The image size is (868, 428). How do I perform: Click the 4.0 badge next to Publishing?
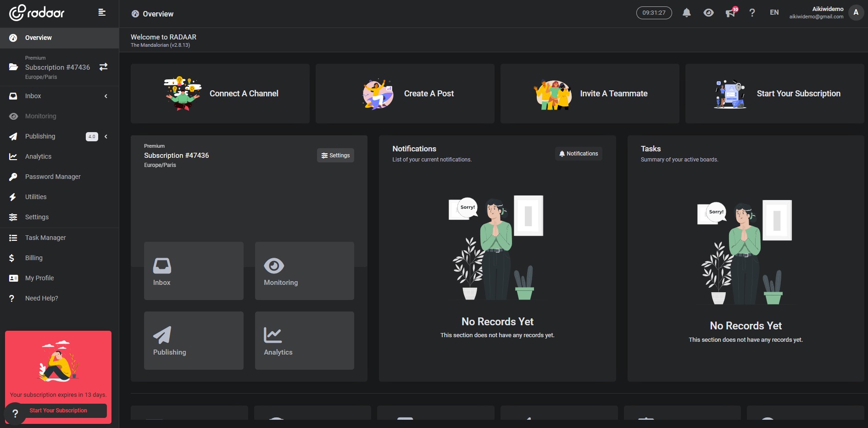click(92, 137)
